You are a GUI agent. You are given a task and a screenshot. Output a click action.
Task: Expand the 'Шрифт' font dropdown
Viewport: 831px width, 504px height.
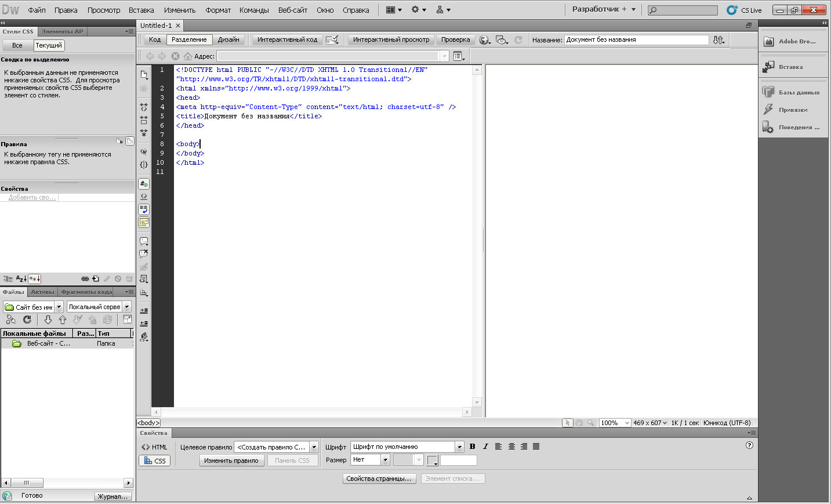(x=459, y=447)
